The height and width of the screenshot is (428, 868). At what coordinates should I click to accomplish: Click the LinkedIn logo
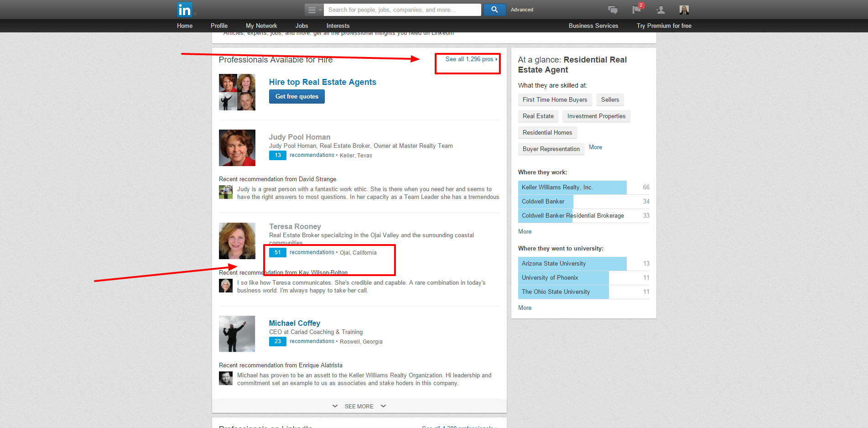point(184,9)
